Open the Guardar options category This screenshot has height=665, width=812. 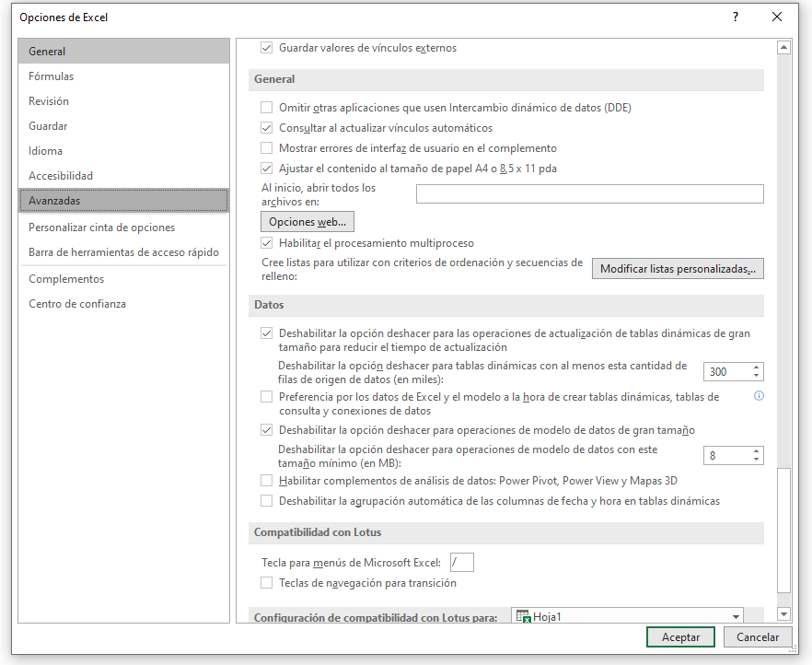[x=123, y=126]
